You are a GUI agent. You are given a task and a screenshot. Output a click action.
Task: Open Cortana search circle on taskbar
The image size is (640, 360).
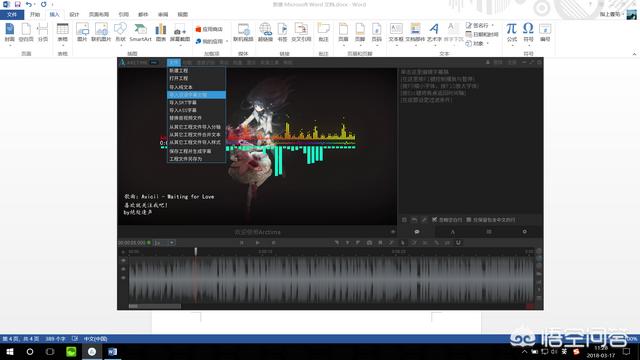tap(30, 351)
